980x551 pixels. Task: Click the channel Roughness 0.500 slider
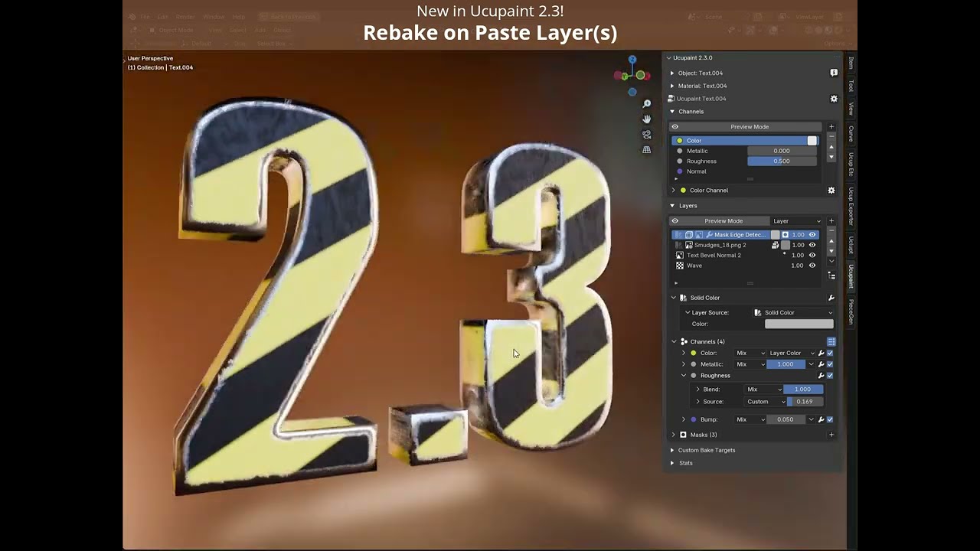coord(781,161)
